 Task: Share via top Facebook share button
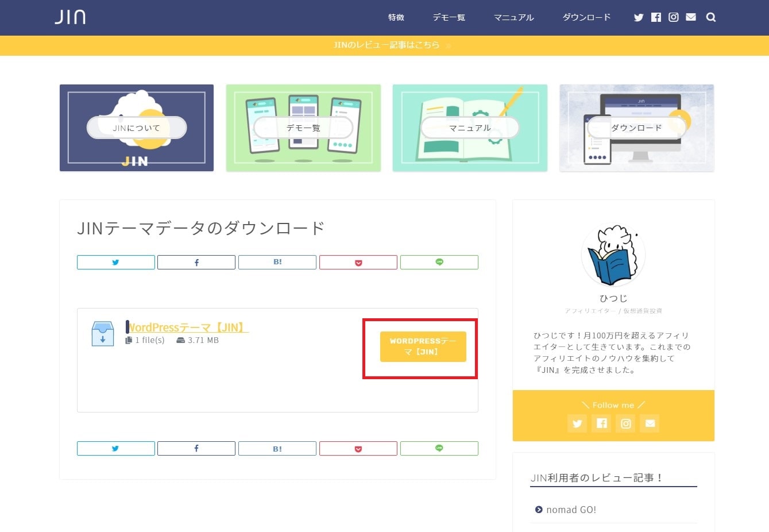pyautogui.click(x=196, y=262)
